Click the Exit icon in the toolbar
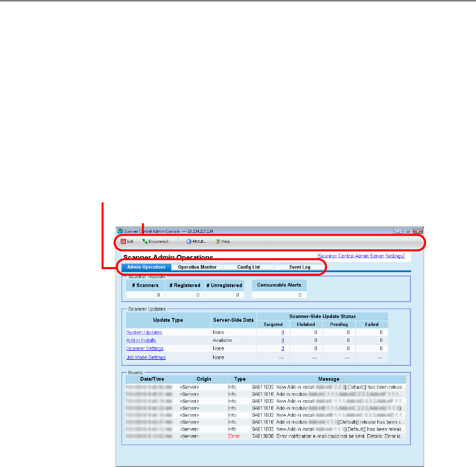Screen dimensions: 476x467 click(x=123, y=241)
